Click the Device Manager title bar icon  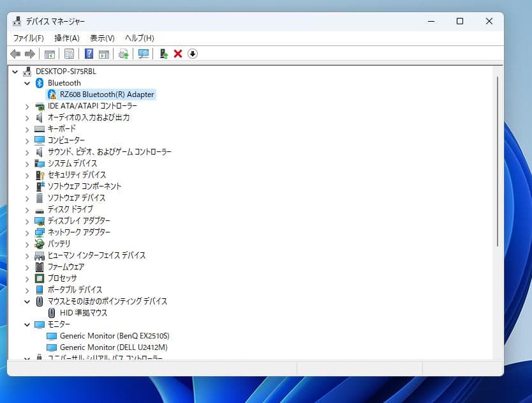18,21
